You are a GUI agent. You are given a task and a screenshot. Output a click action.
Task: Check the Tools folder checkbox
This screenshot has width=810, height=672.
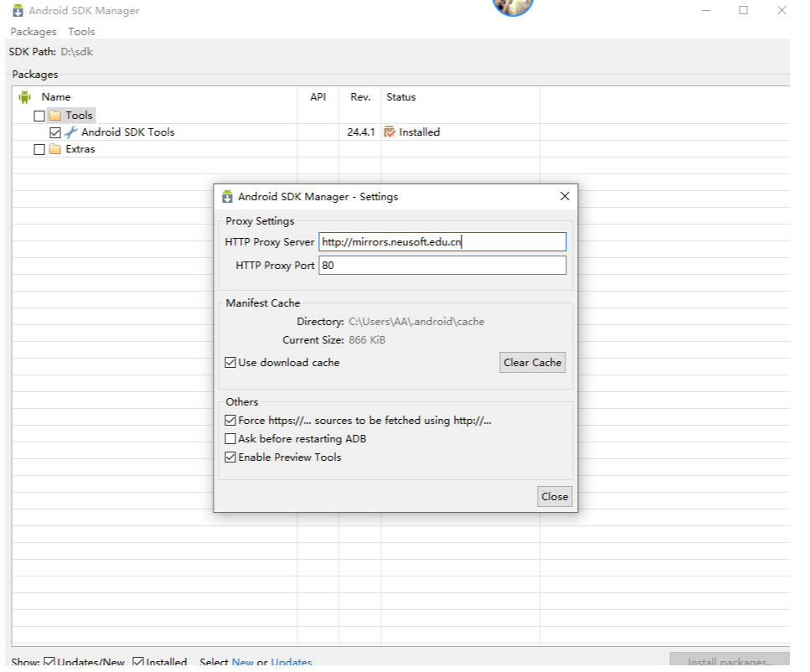[39, 116]
